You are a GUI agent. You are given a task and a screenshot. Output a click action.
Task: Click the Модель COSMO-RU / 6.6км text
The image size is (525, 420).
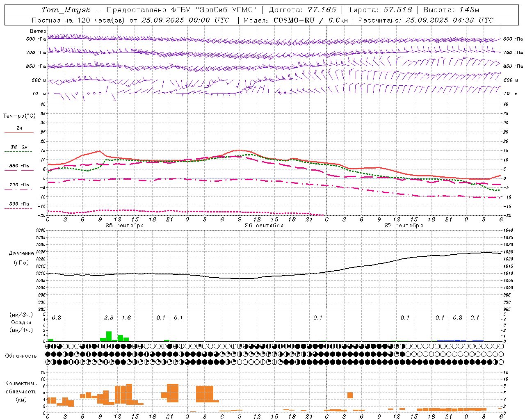coord(296,20)
